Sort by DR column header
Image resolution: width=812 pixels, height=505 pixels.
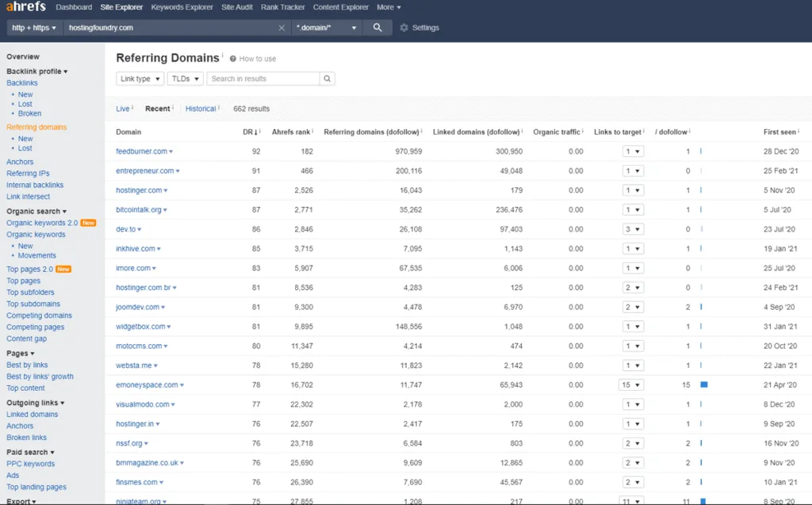coord(250,132)
